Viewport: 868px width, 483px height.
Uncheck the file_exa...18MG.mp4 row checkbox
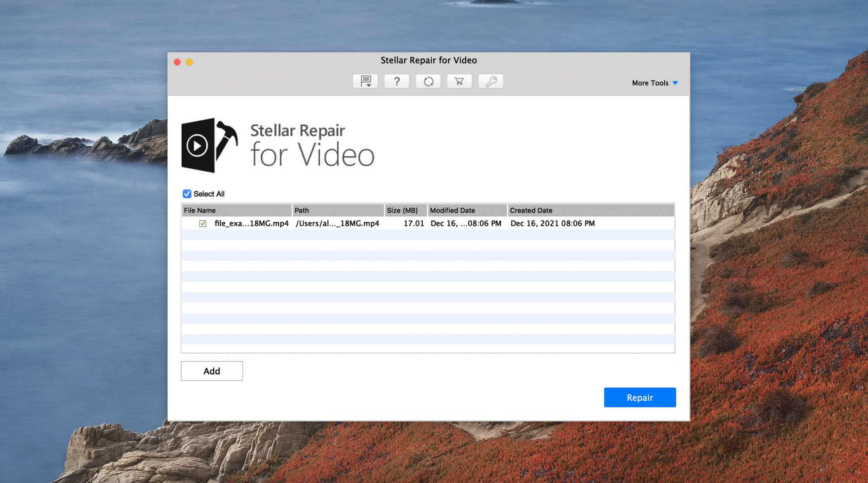point(203,223)
